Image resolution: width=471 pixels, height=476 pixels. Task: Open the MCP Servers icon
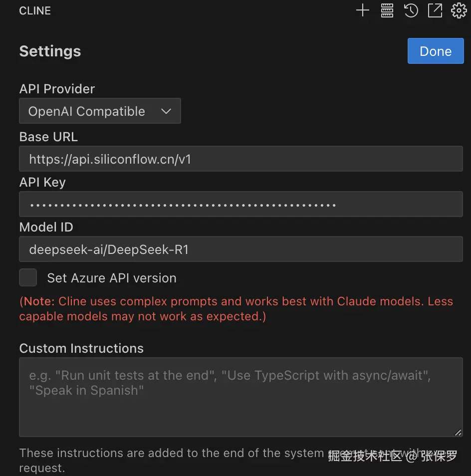(x=387, y=10)
